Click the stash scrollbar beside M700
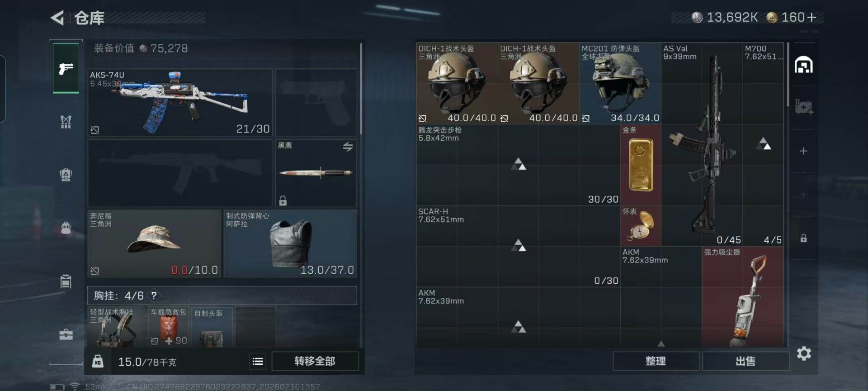The height and width of the screenshot is (391, 868). pos(788,75)
